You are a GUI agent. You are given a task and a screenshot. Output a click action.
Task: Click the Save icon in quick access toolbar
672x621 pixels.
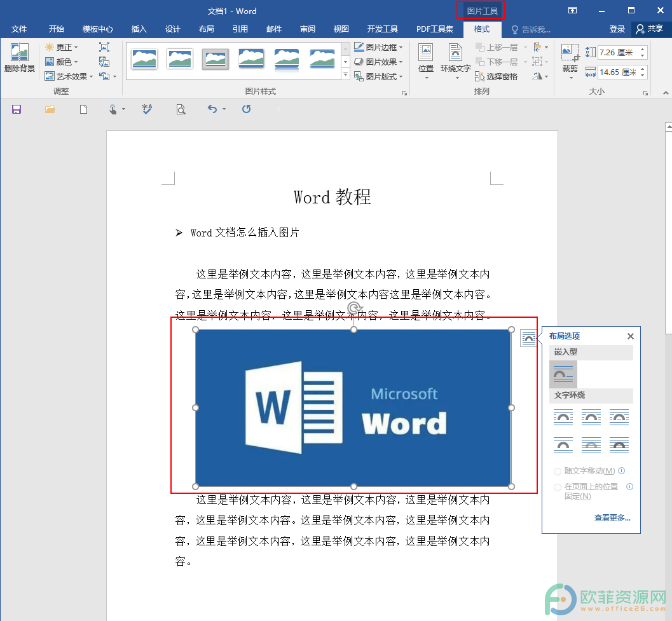tap(17, 109)
